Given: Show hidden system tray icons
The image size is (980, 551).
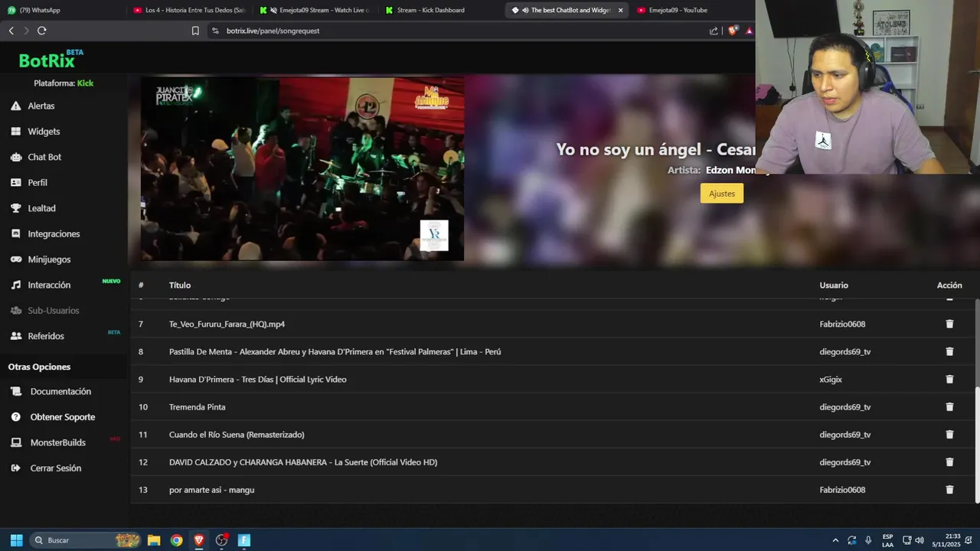Looking at the screenshot, I should coord(835,540).
